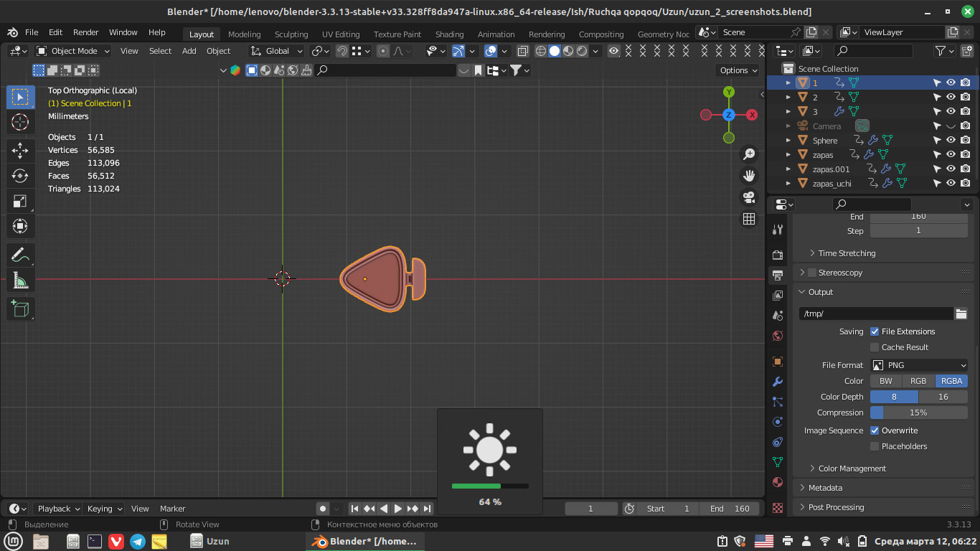The width and height of the screenshot is (980, 551).
Task: Open the Render menu
Action: pos(85,32)
